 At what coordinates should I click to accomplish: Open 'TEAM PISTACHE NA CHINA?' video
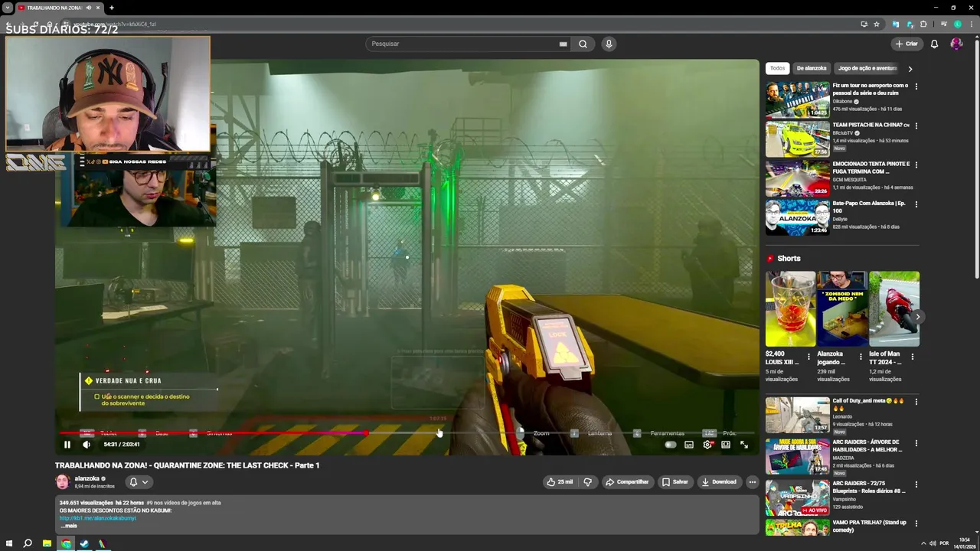coord(797,139)
